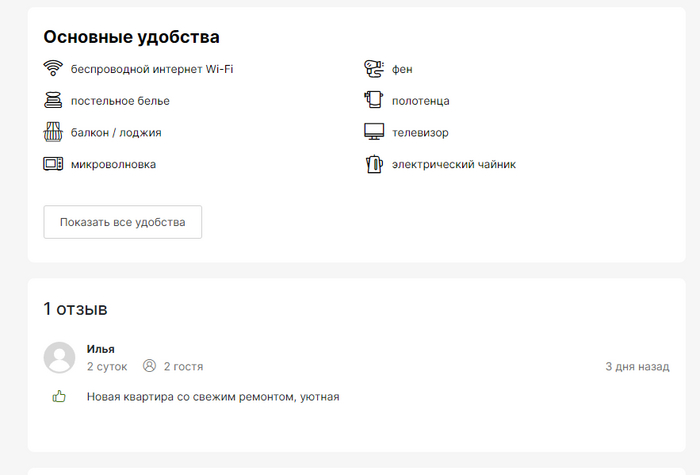The width and height of the screenshot is (700, 475).
Task: Select 'микроволновка' label
Action: pos(113,164)
